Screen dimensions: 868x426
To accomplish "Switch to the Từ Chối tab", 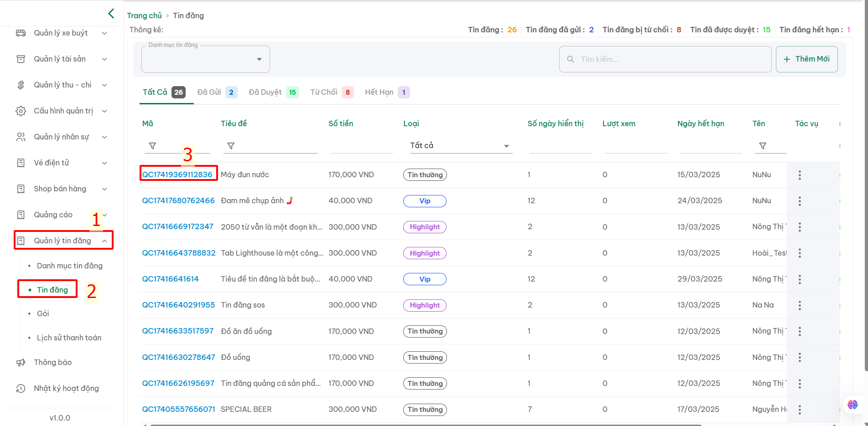I will tap(332, 92).
